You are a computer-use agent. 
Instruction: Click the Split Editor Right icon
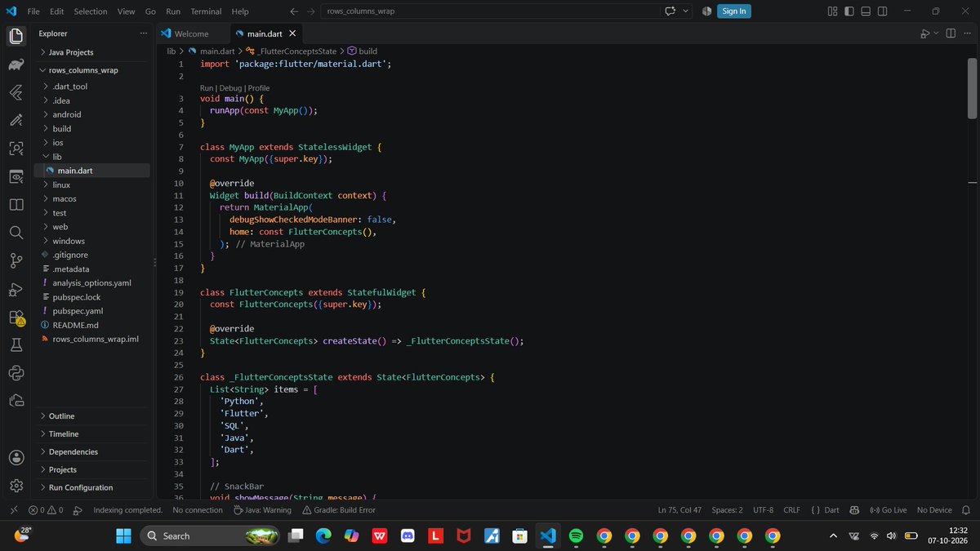(950, 33)
